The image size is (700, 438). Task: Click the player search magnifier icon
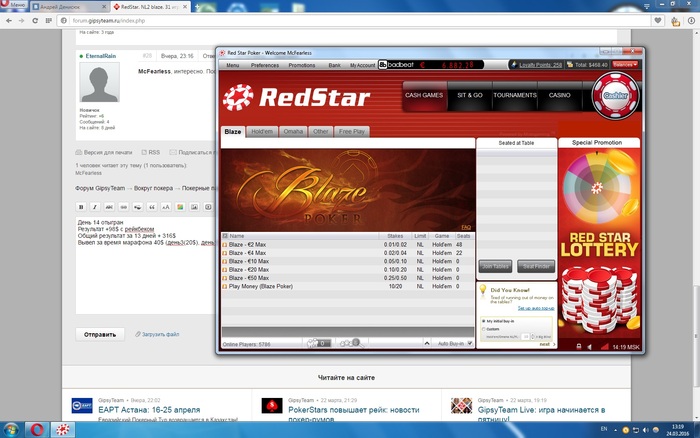[x=351, y=343]
